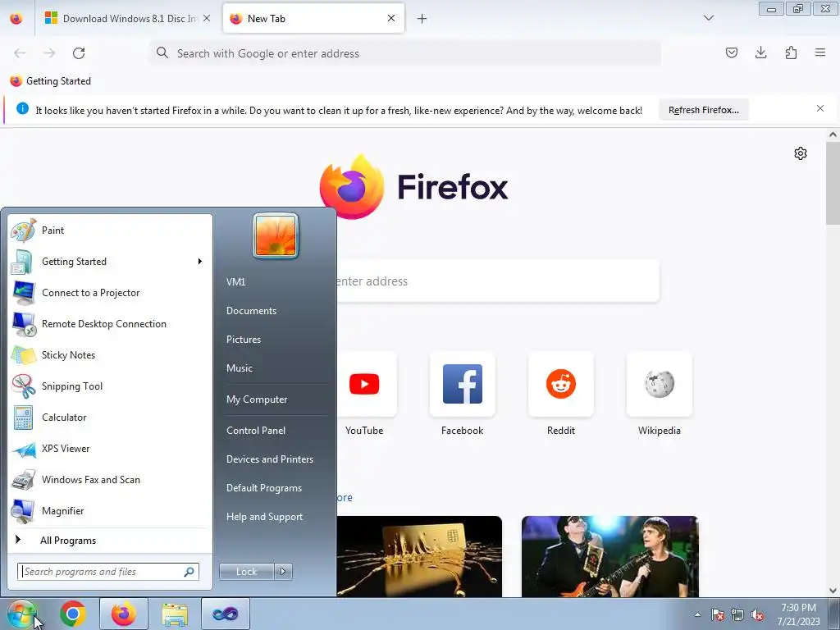Open shutdown options arrow next to Lock

[283, 572]
